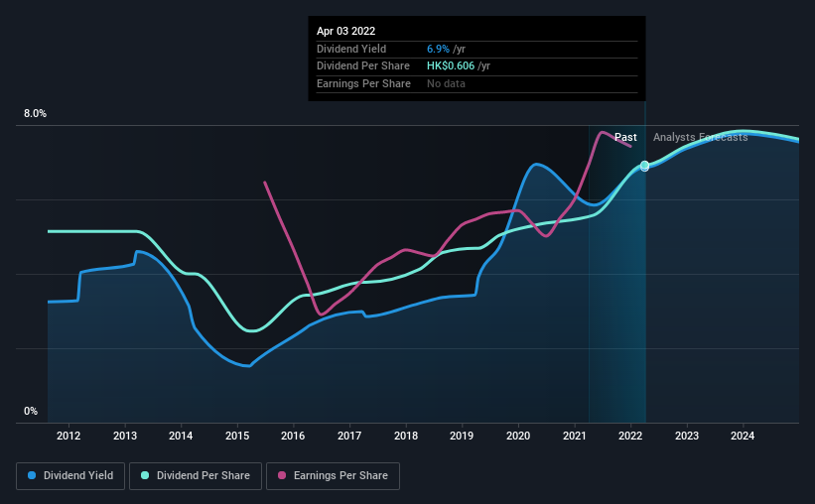The height and width of the screenshot is (504, 815).
Task: Toggle the Dividend Per Share legend button
Action: pos(196,476)
